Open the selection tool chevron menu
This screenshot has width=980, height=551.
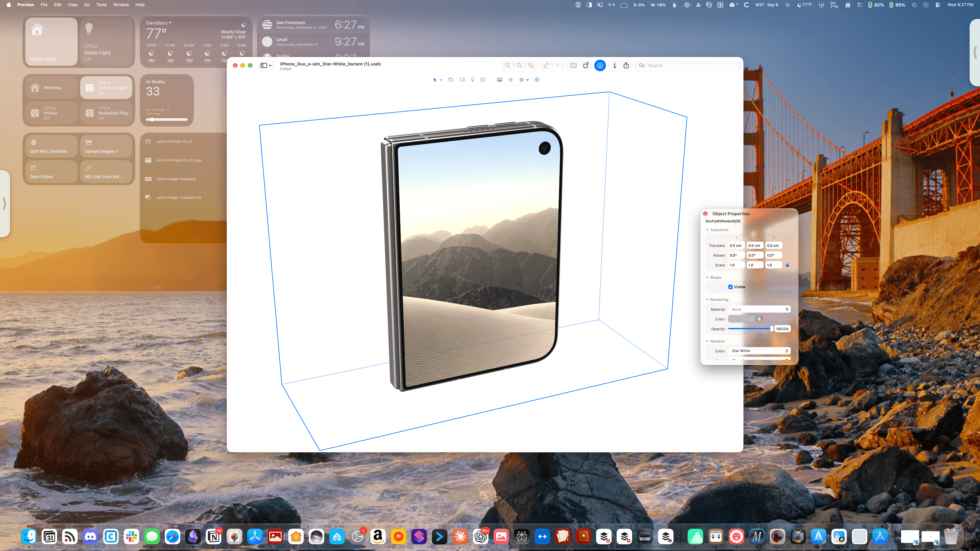coord(441,80)
